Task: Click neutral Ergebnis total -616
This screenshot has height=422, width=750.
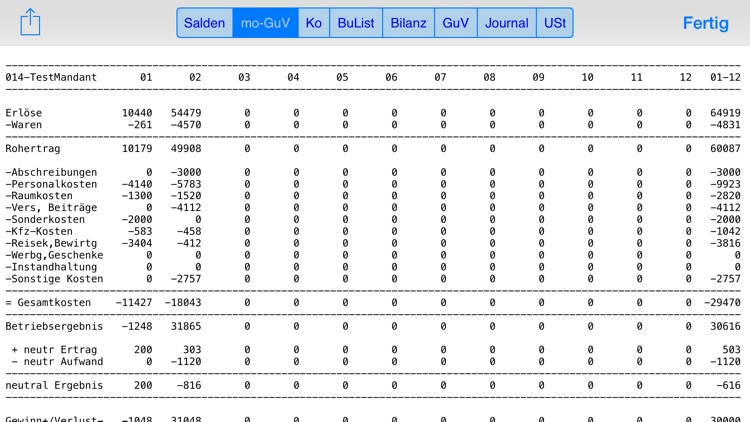Action: click(728, 385)
